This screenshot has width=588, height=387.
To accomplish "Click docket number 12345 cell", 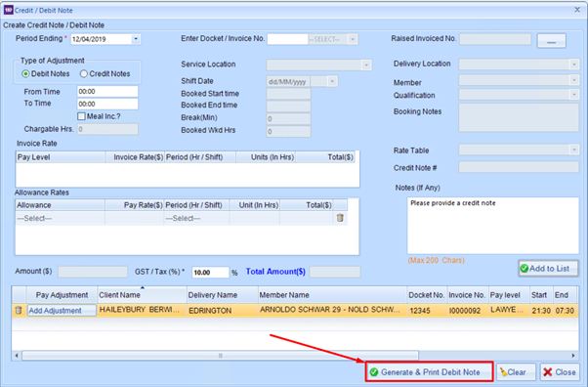I will 427,311.
